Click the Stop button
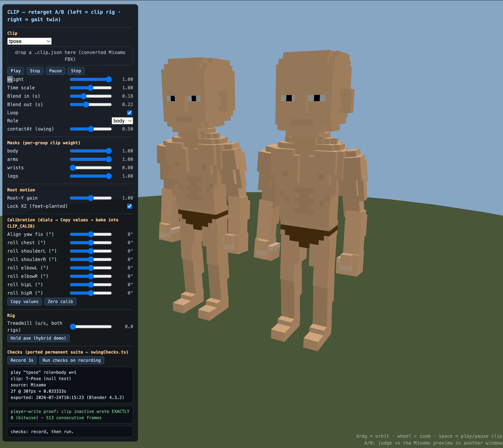Screen dimensions: 503x448 tap(35, 71)
